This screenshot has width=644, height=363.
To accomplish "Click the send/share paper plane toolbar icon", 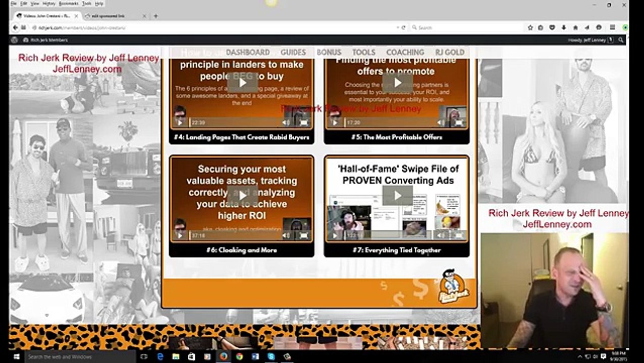I will [x=586, y=27].
